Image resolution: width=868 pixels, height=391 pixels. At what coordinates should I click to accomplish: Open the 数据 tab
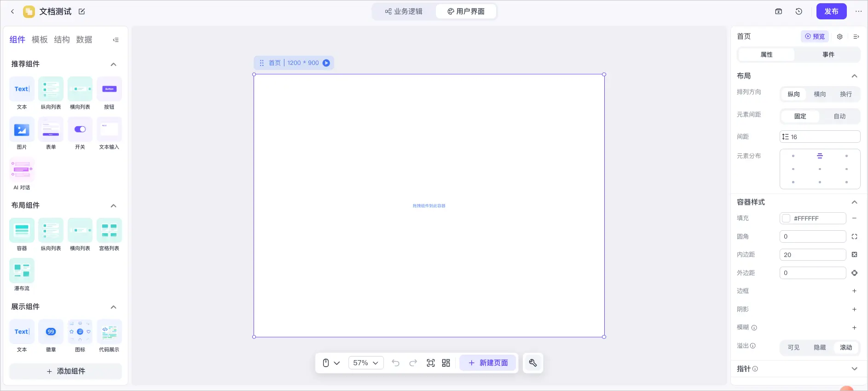pyautogui.click(x=84, y=40)
